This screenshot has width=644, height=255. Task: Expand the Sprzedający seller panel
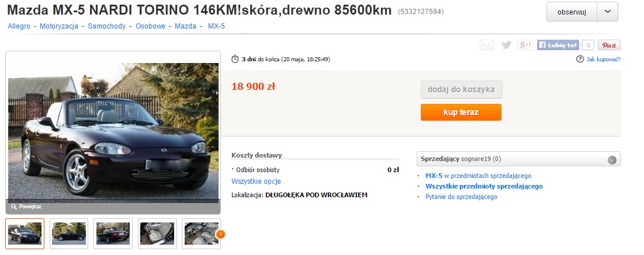coord(612,160)
